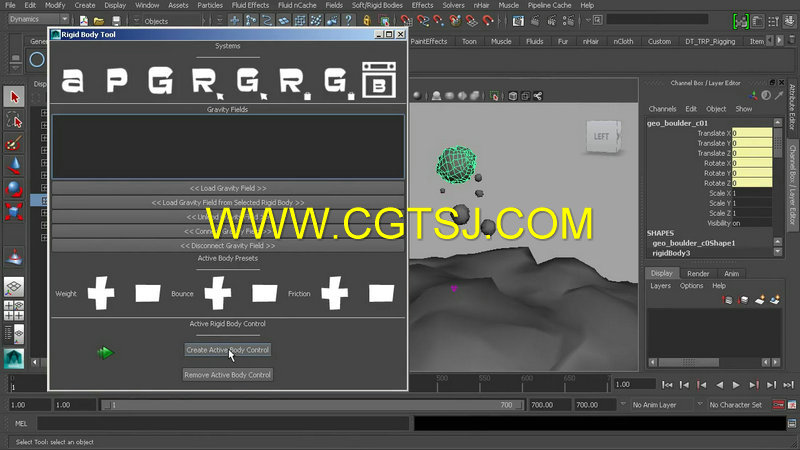Open the Soft/Rigid Bodies menu

tap(377, 5)
